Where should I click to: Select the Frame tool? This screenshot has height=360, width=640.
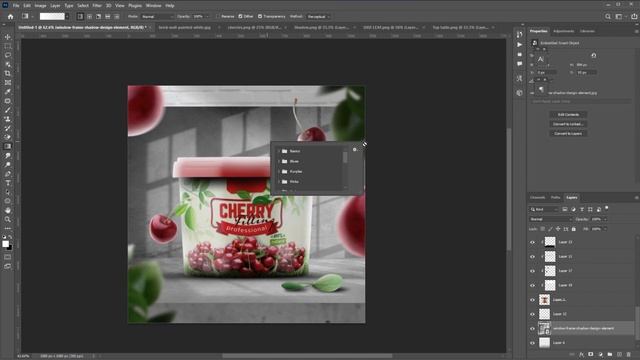[x=8, y=82]
